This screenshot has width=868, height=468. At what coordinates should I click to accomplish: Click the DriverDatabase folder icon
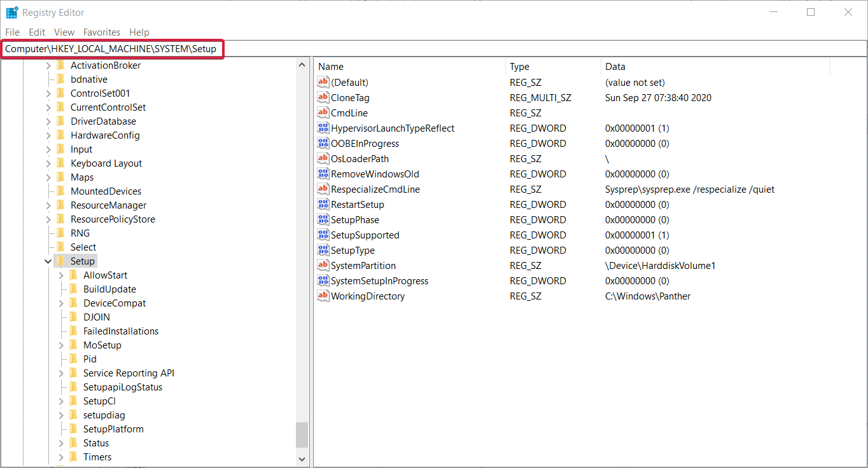61,121
